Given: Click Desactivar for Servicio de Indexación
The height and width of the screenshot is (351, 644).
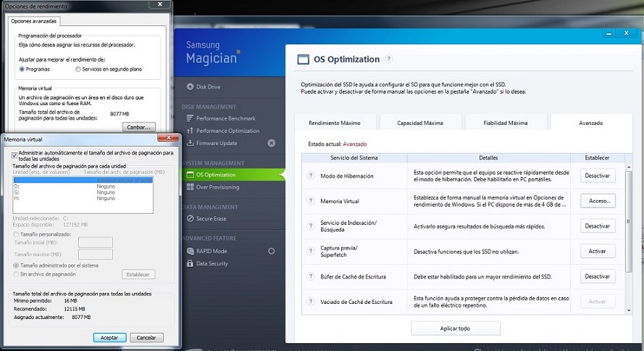Looking at the screenshot, I should coord(598,226).
